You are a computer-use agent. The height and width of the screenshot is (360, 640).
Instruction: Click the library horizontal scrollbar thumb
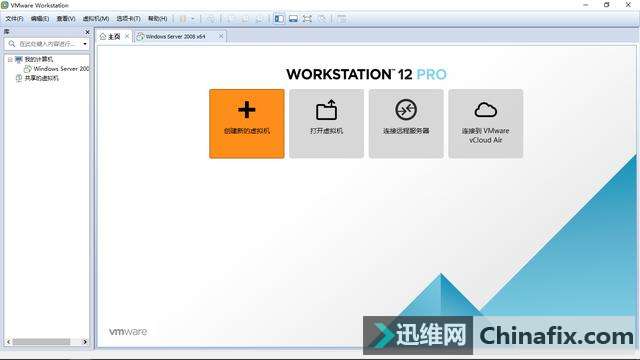point(41,342)
